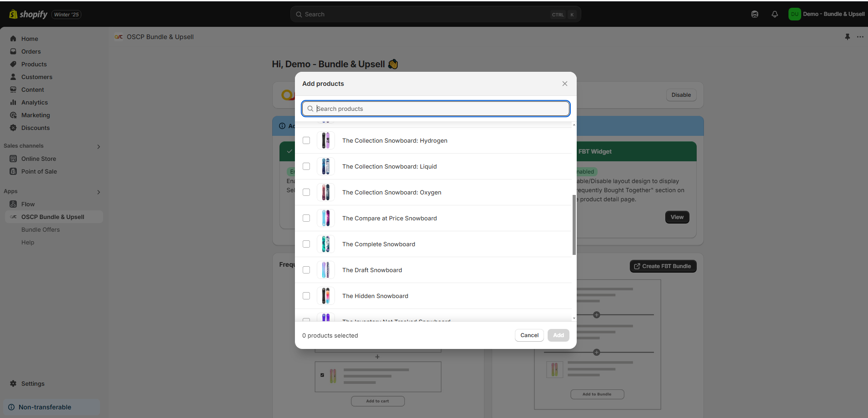Expand the Sales channels section chevron
Viewport: 868px width, 418px height.
[99, 146]
